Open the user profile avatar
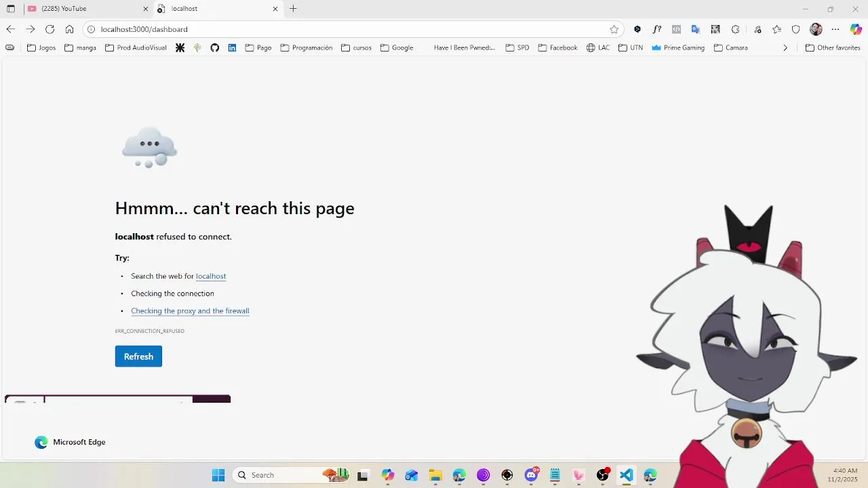The width and height of the screenshot is (868, 488). pos(816,29)
